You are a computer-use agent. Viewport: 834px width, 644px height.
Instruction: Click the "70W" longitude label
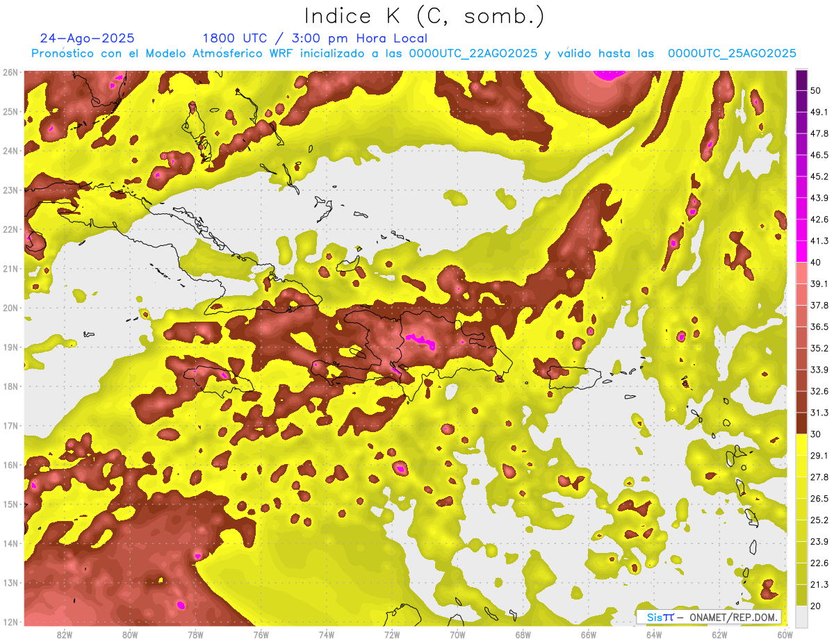click(457, 634)
